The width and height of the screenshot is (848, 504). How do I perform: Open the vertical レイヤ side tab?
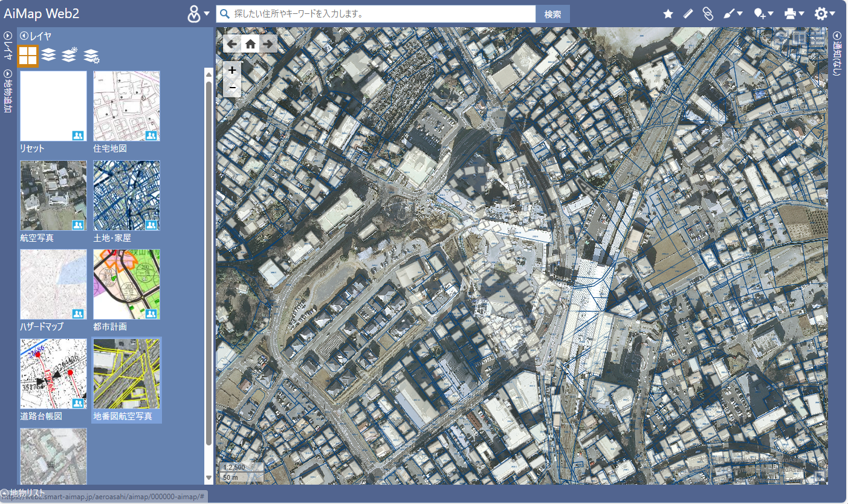pyautogui.click(x=8, y=46)
